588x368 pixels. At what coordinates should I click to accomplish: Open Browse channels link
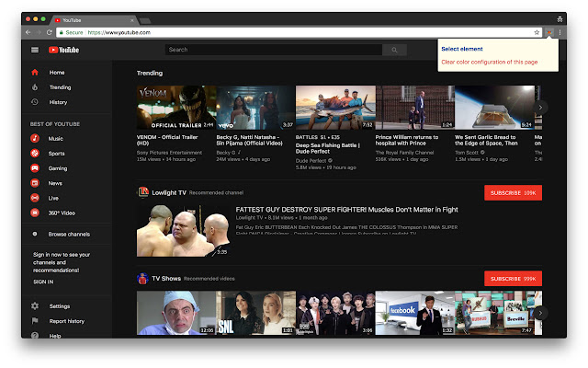69,234
